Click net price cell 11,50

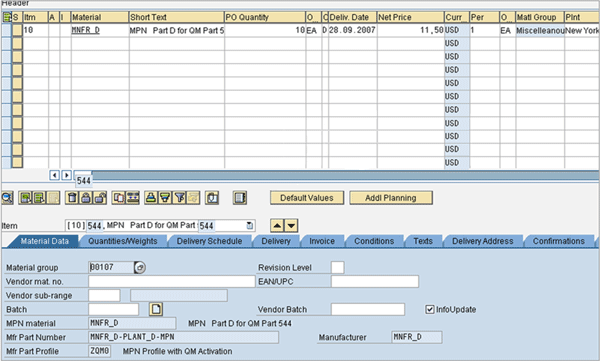(x=410, y=30)
